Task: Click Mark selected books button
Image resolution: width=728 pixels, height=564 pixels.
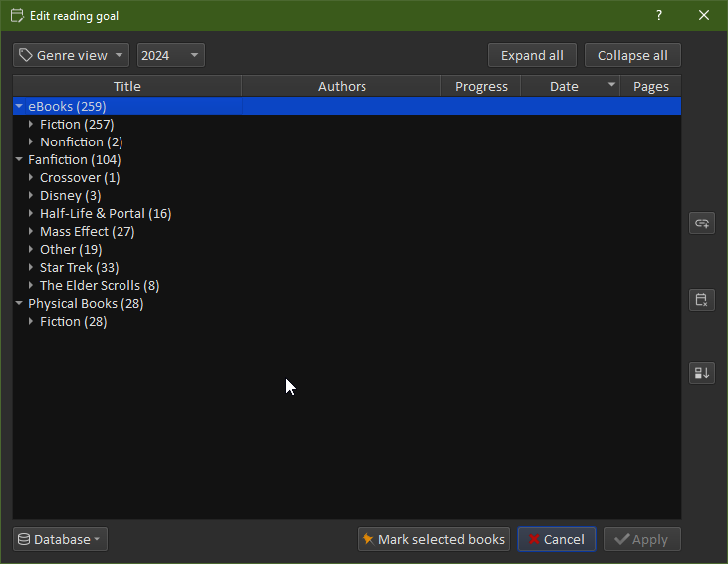Action: point(433,539)
